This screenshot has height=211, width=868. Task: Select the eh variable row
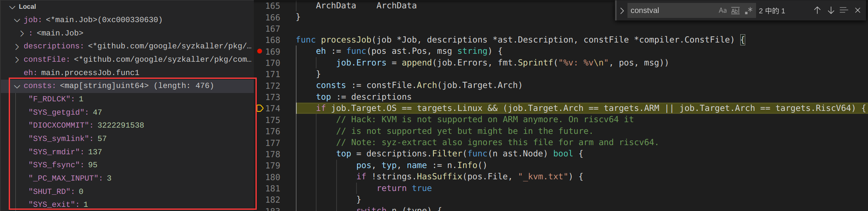[x=81, y=73]
